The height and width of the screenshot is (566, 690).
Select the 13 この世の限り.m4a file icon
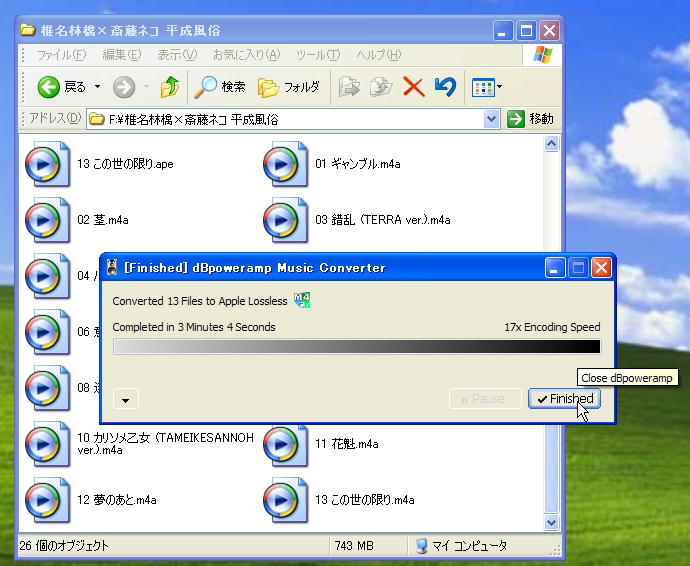tap(286, 500)
